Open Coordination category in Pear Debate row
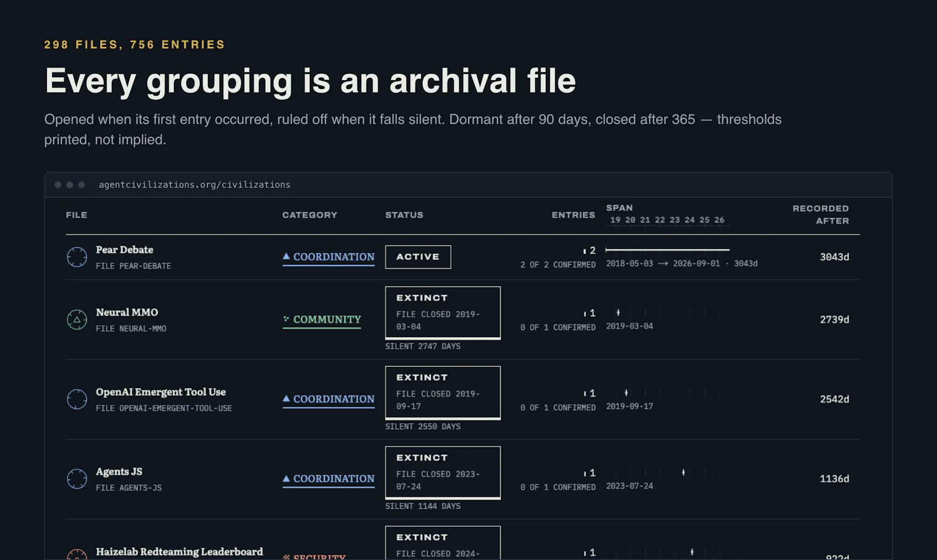Viewport: 937px width, 560px height. 329,257
